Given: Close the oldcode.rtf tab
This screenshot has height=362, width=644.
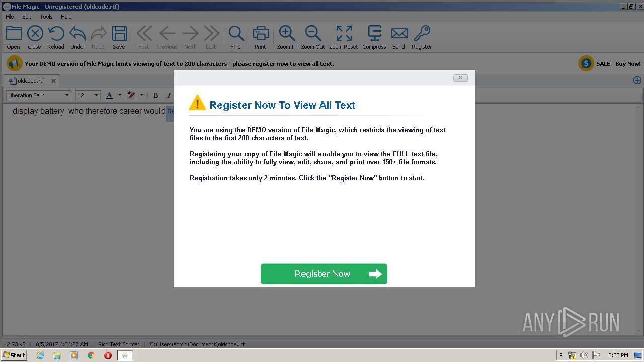Looking at the screenshot, I should (x=53, y=81).
